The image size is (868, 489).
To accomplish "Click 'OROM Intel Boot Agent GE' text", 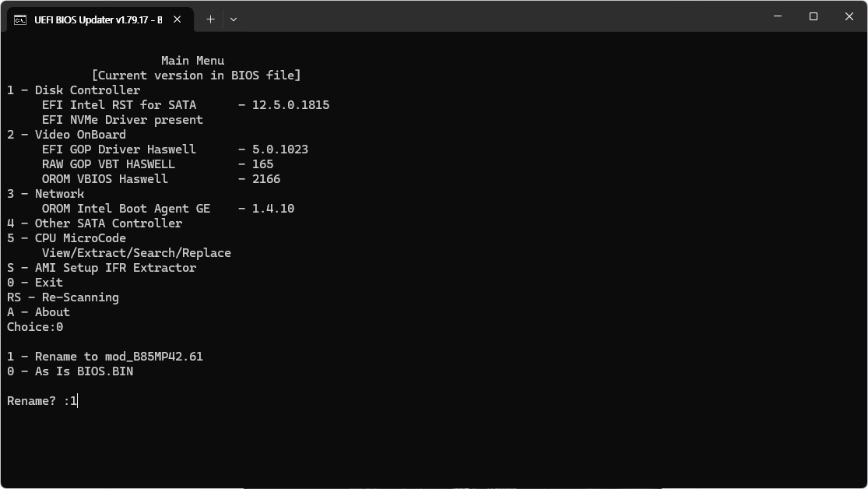I will (x=126, y=209).
